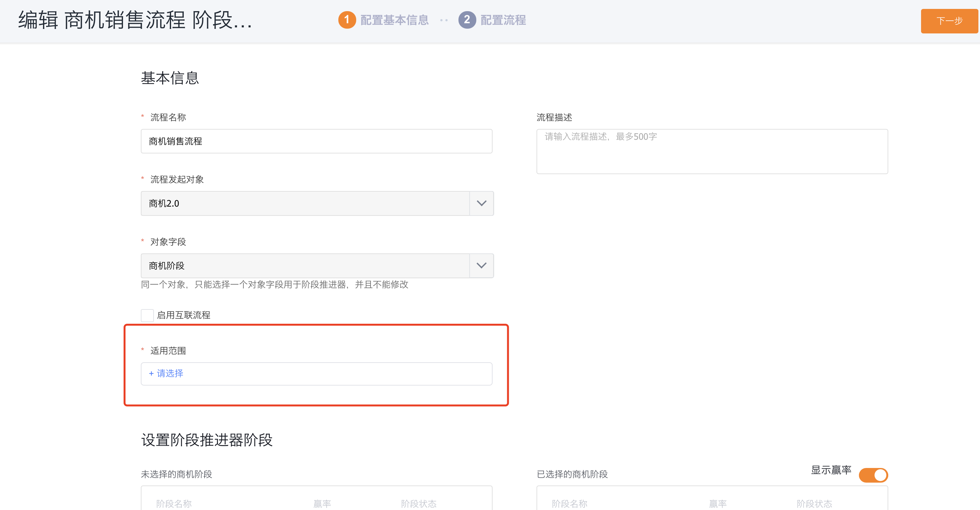
Task: Click the step 1 number circle
Action: [x=347, y=20]
